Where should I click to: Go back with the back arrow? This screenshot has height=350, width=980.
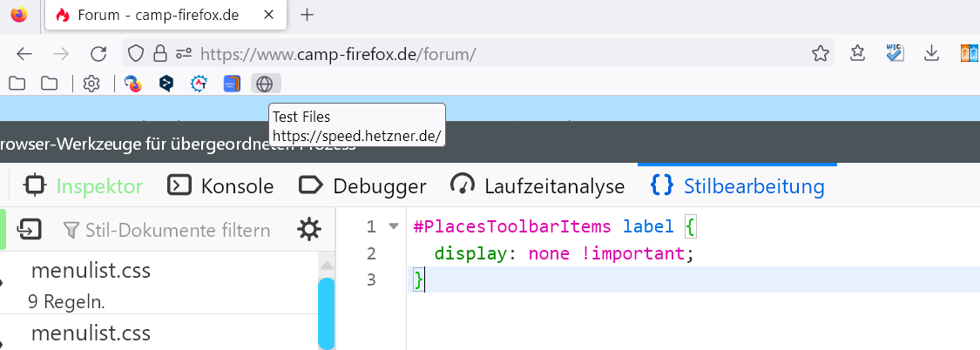coord(24,54)
